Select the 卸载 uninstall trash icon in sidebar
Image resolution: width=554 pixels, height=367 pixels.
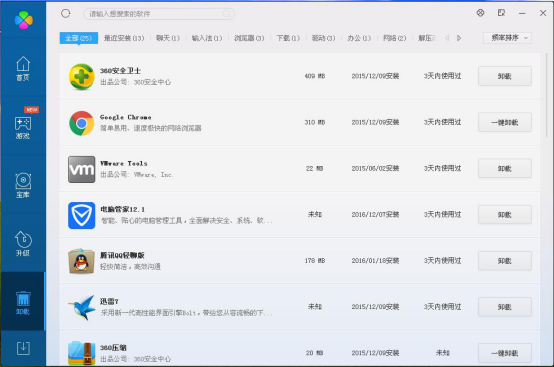coord(23,303)
